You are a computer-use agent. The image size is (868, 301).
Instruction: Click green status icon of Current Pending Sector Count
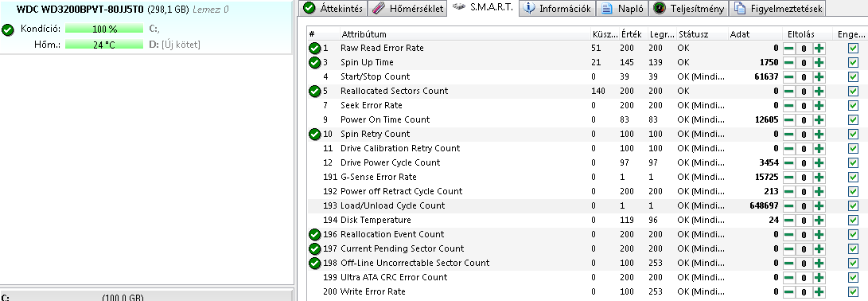(x=314, y=249)
